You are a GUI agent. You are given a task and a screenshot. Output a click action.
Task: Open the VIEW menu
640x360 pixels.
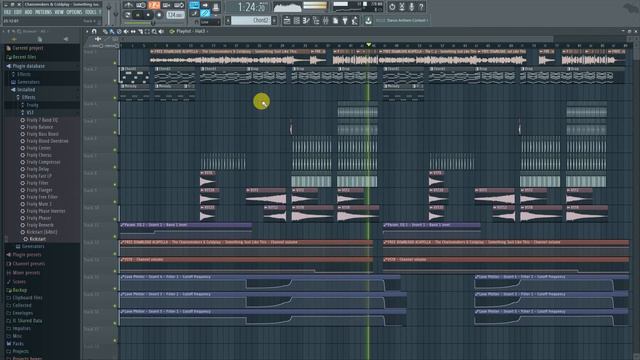click(59, 12)
